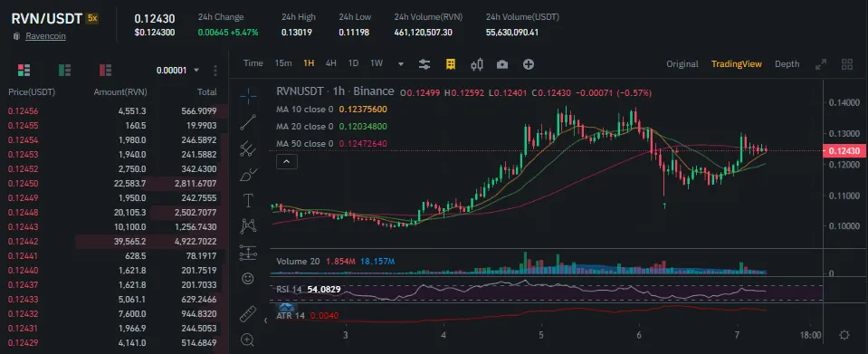Open the 0.00001 price precision dropdown
Screen dimensions: 868x354
point(177,71)
